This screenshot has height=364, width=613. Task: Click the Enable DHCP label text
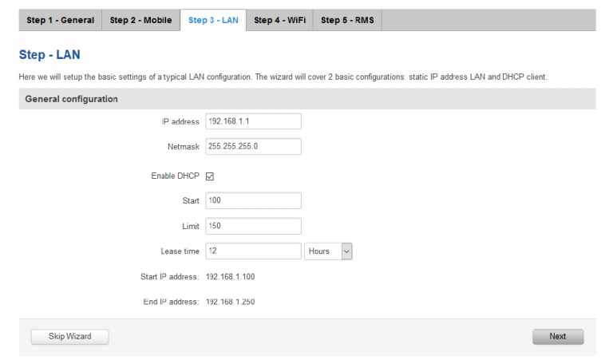(175, 176)
